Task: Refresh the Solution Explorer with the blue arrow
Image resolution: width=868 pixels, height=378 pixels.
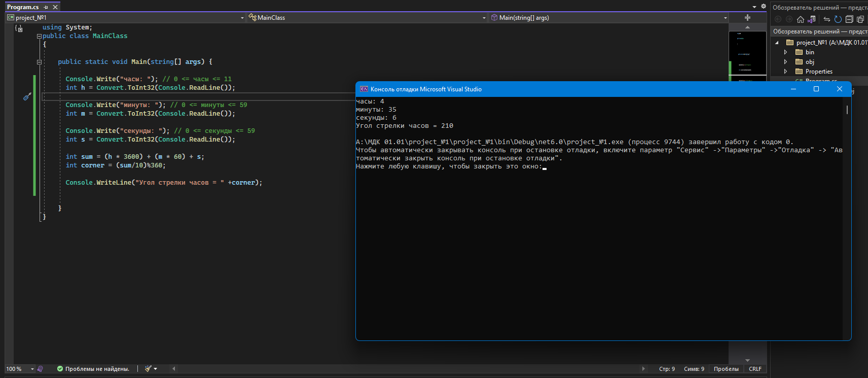Action: point(838,19)
